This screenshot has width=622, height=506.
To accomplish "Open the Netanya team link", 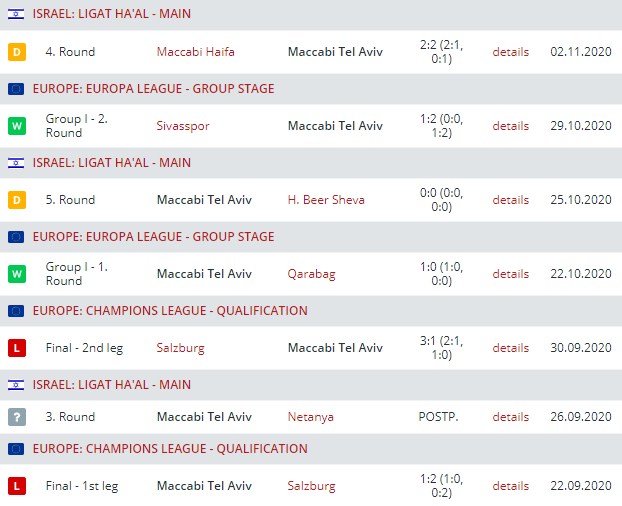I will [x=310, y=417].
